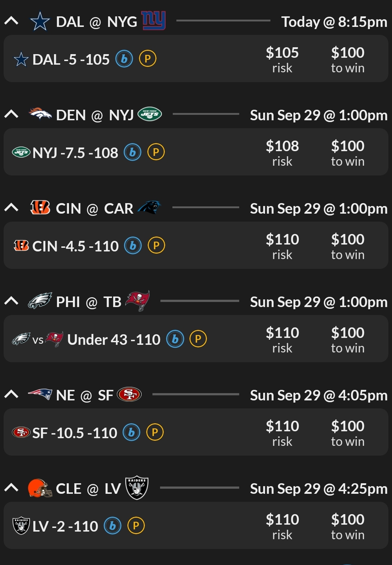The image size is (392, 565).
Task: Select the Raiders logo on the LV -2 wager
Action: 22,525
